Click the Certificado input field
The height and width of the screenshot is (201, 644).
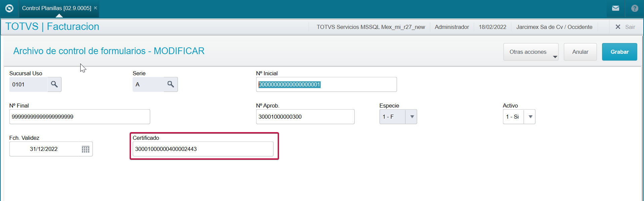click(x=203, y=149)
